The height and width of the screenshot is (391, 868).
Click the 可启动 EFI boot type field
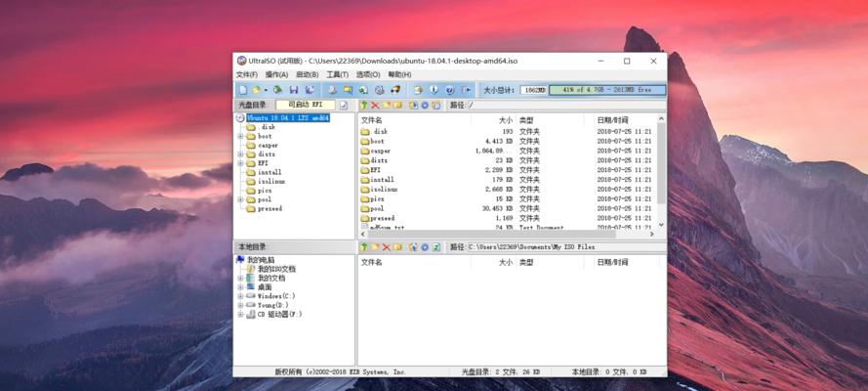(x=306, y=105)
